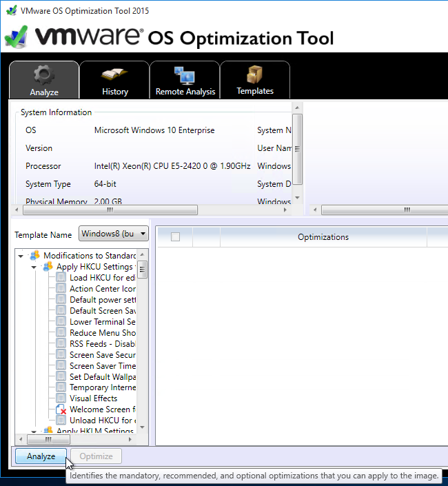Click the Welcome Screen red X icon
448x486 pixels.
tap(61, 409)
